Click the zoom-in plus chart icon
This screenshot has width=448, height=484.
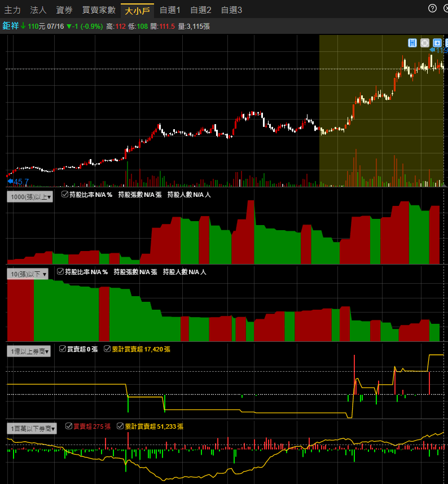437,43
